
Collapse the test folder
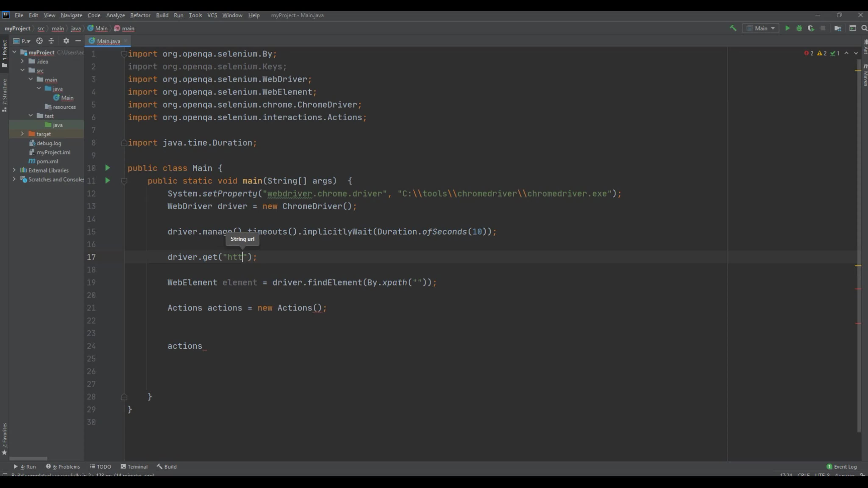click(31, 115)
